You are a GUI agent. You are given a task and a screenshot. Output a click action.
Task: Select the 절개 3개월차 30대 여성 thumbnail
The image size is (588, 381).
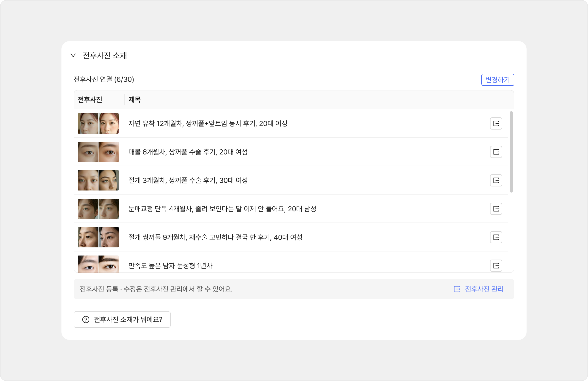click(98, 180)
